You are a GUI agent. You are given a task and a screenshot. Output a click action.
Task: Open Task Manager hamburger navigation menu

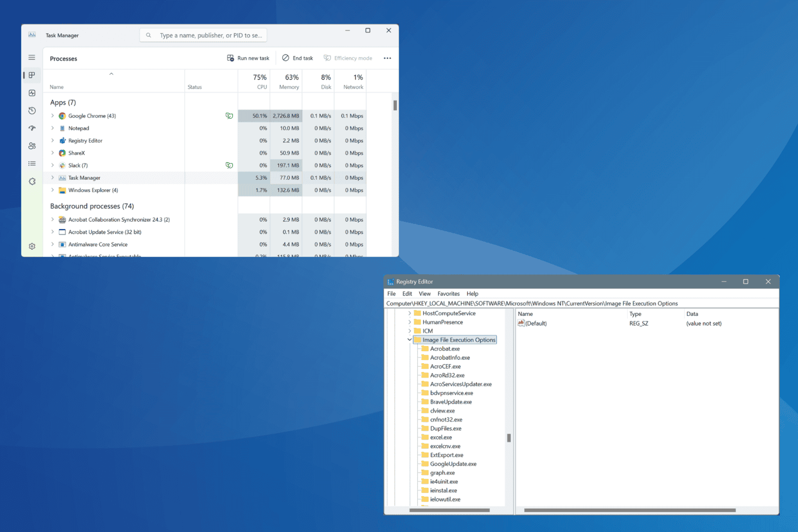click(32, 58)
